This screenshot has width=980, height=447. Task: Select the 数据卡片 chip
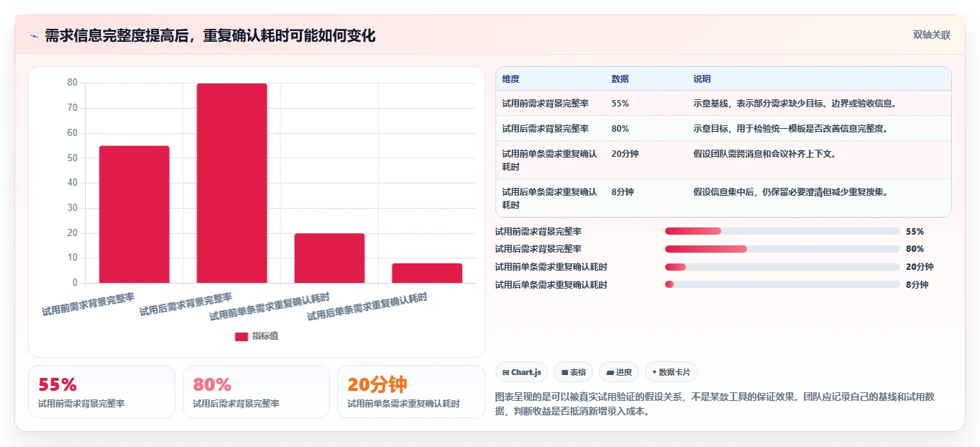[x=671, y=372]
